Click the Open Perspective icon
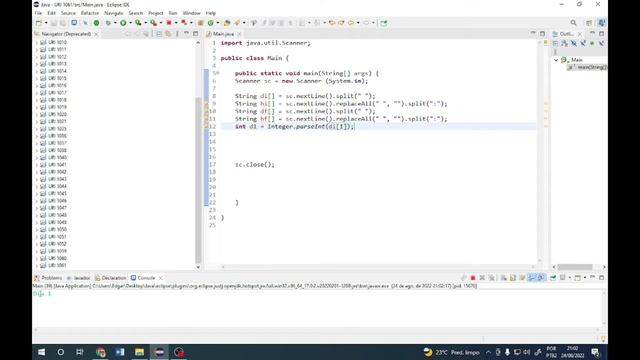Screen dimensions: 640x360 click(x=589, y=23)
